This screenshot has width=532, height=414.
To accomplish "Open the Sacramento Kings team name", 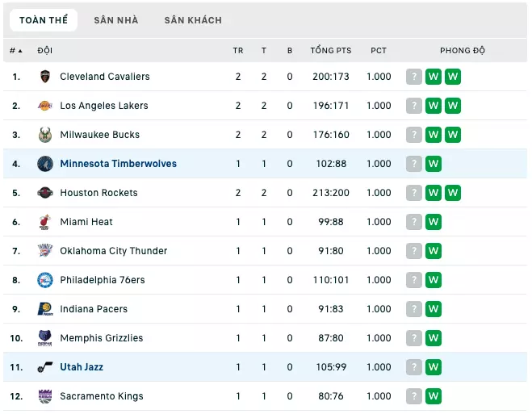I will (x=102, y=396).
